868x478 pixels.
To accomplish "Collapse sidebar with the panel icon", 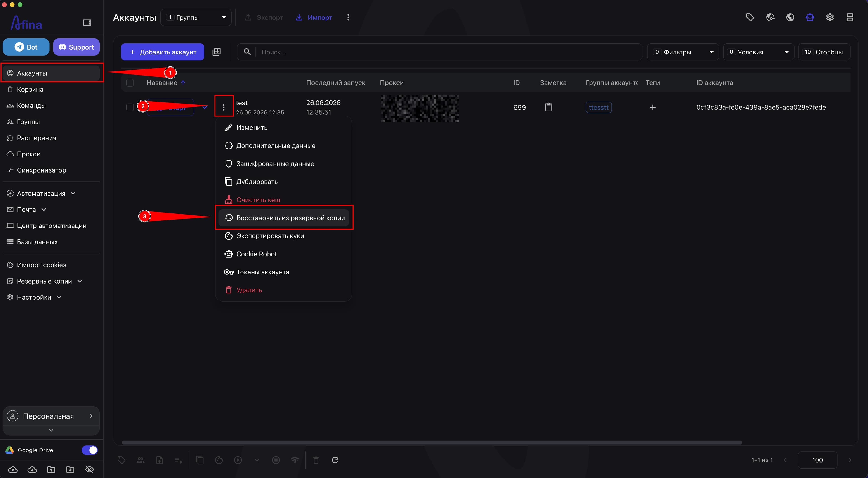I will point(87,23).
